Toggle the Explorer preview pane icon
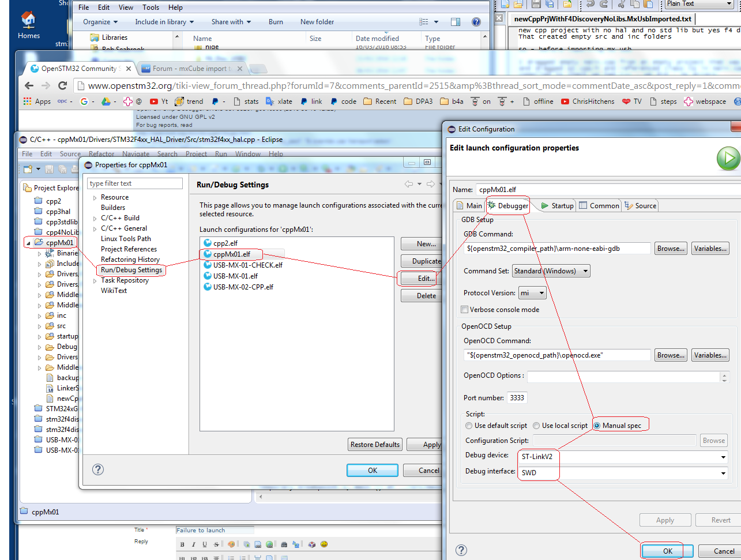 click(x=456, y=22)
